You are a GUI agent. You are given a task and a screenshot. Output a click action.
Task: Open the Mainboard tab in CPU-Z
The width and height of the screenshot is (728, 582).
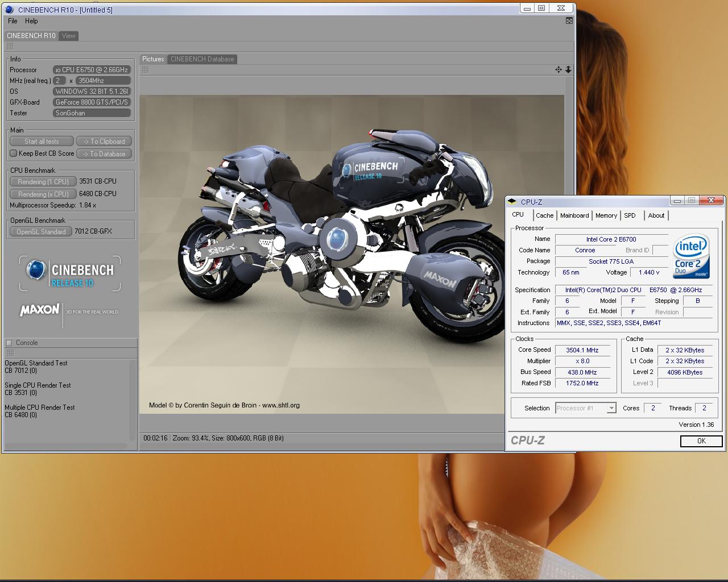(x=574, y=215)
